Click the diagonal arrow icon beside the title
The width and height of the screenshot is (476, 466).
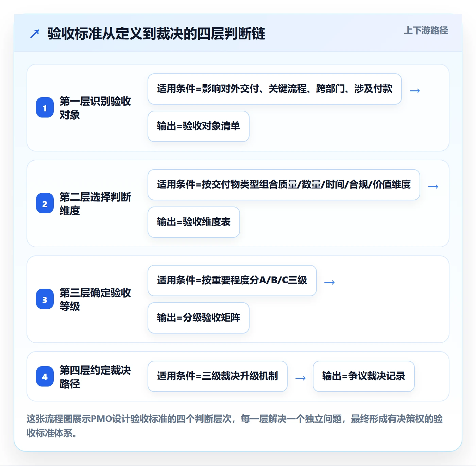click(35, 34)
